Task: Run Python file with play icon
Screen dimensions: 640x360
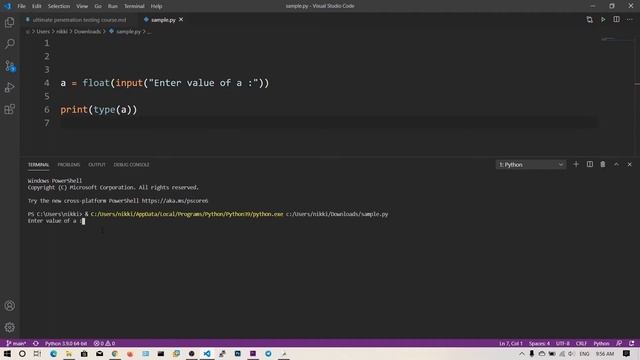Action: pos(603,20)
